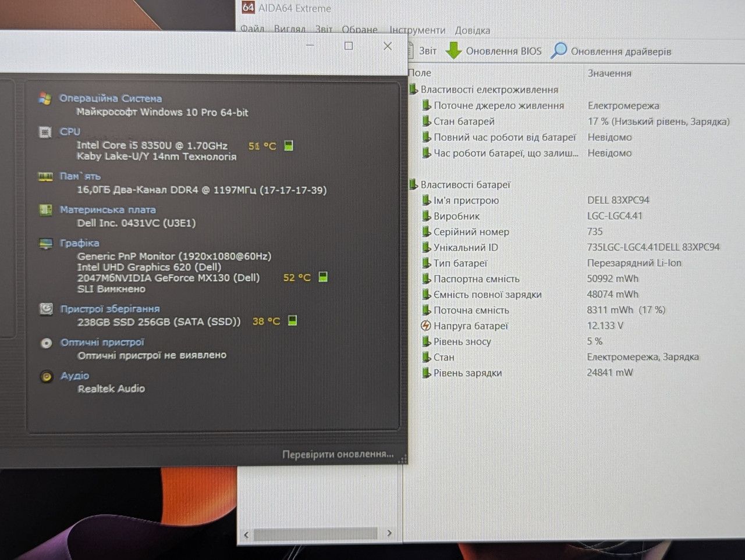Viewport: 745px width, 560px height.
Task: Click the CPU chip icon in Speccy
Action: [x=45, y=132]
